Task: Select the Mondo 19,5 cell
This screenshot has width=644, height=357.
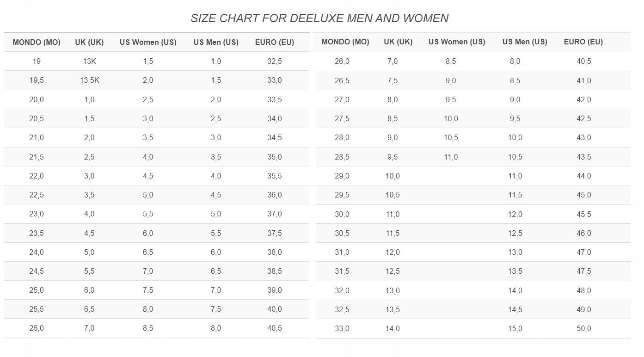Action: [x=37, y=80]
